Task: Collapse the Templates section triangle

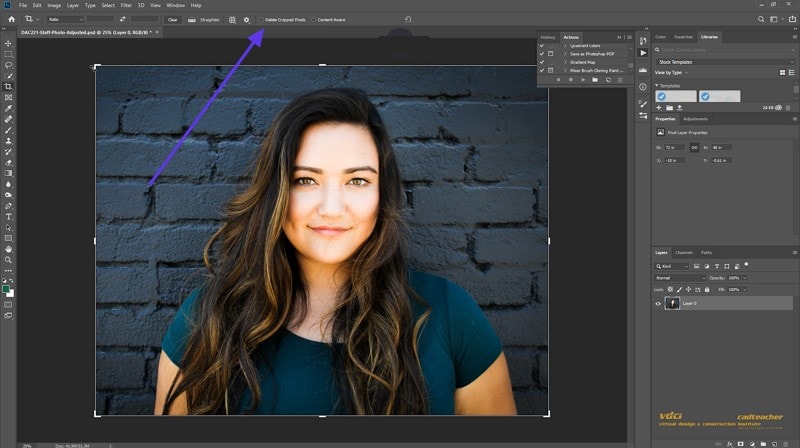Action: 657,85
